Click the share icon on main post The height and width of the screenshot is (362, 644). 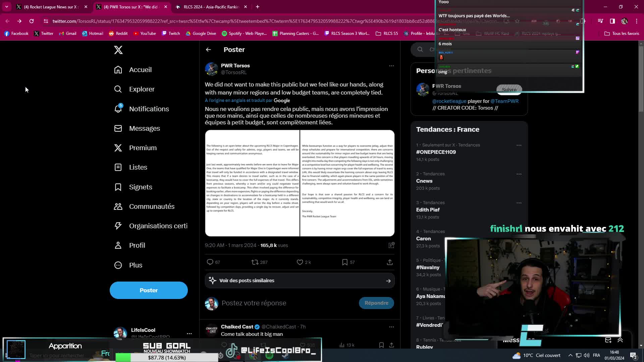click(390, 262)
